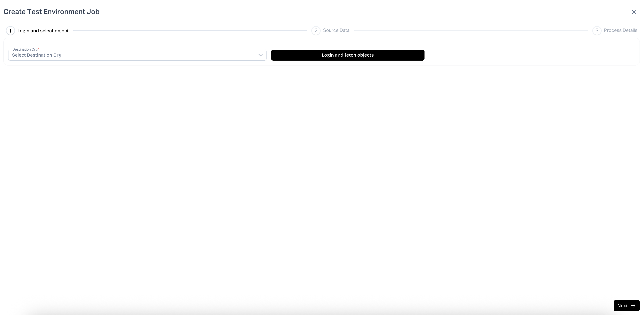Screen dimensions: 644x315
Task: Click the step 3 number circle
Action: click(x=597, y=31)
